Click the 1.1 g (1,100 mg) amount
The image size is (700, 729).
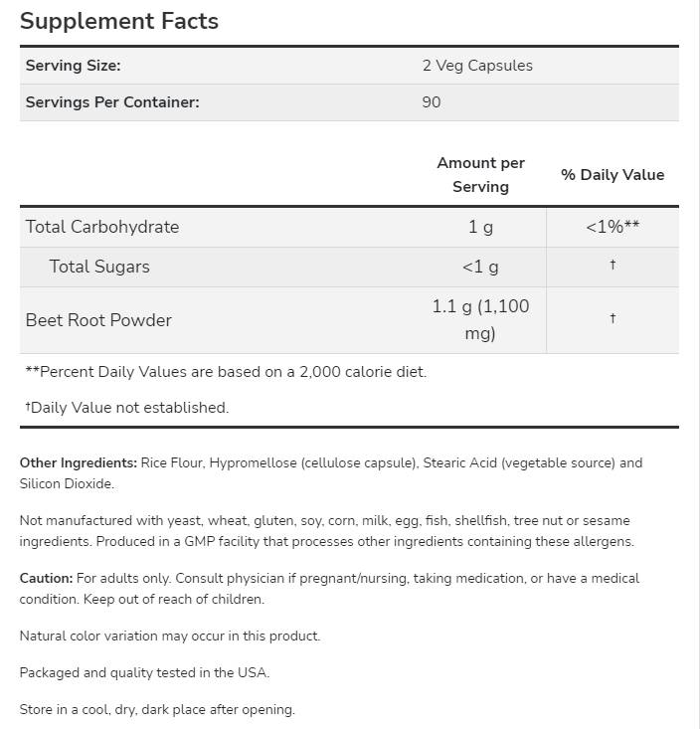480,320
